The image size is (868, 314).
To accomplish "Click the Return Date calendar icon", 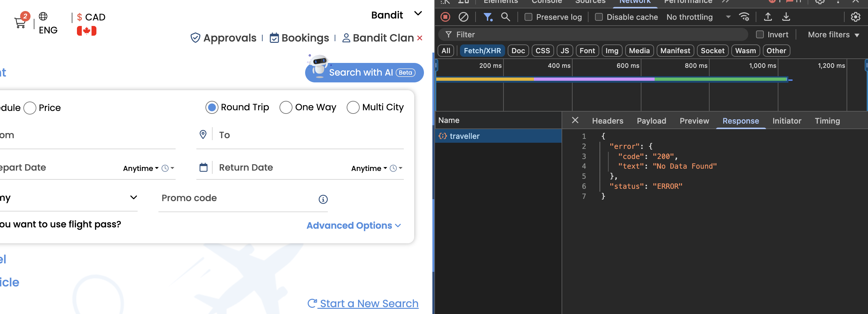I will click(204, 167).
